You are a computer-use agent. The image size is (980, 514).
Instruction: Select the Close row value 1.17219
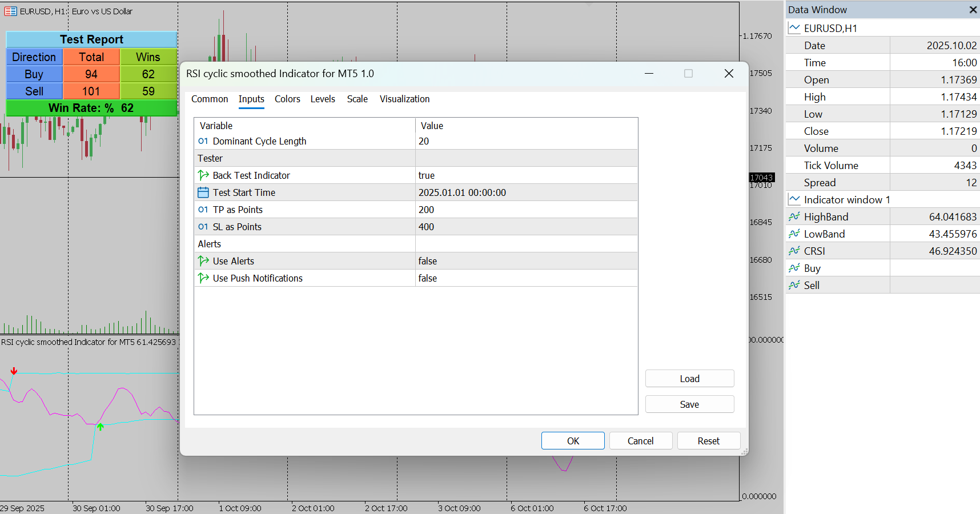click(883, 131)
